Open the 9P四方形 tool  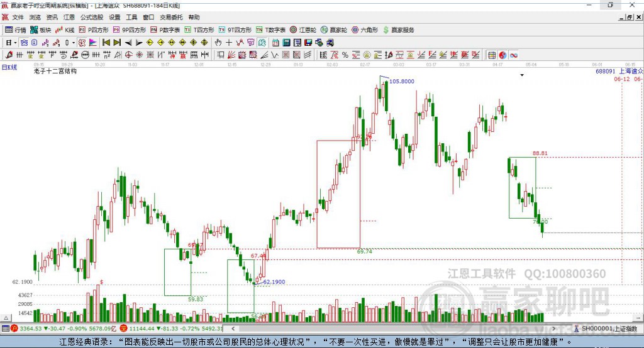tap(130, 30)
